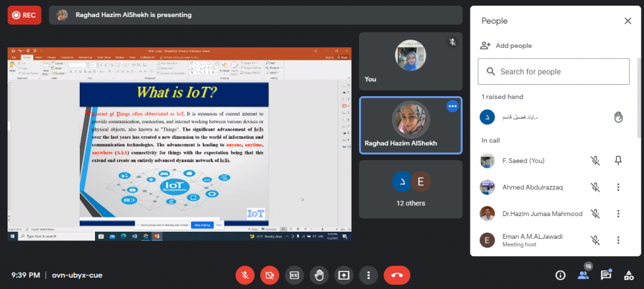Close the People side panel

627,21
